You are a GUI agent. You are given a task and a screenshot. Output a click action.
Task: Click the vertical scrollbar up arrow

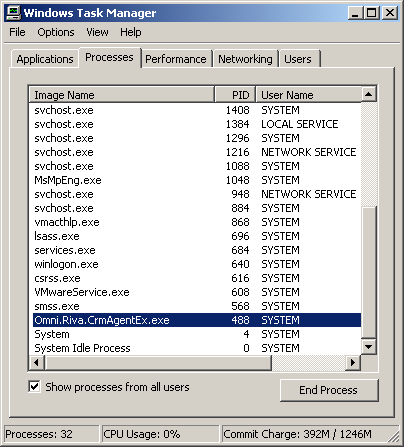pyautogui.click(x=369, y=95)
